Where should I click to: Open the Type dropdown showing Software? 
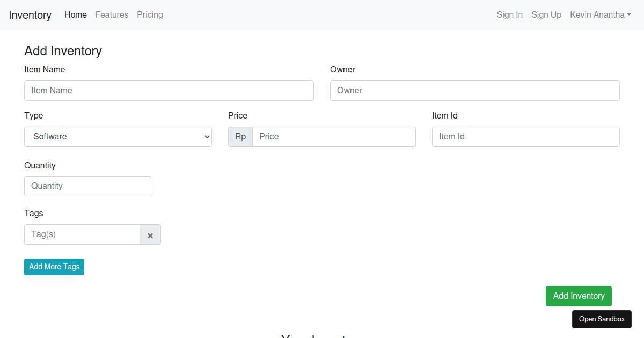[x=118, y=137]
